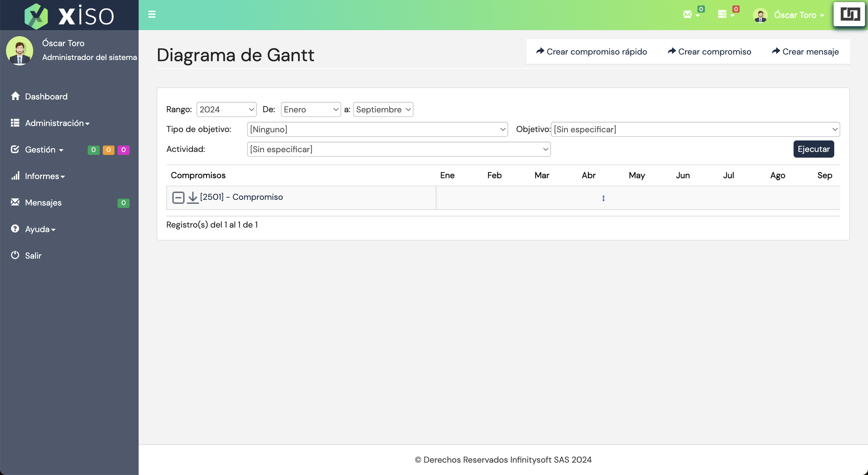This screenshot has width=868, height=475.
Task: Open the Septiembre end month dropdown
Action: (383, 109)
